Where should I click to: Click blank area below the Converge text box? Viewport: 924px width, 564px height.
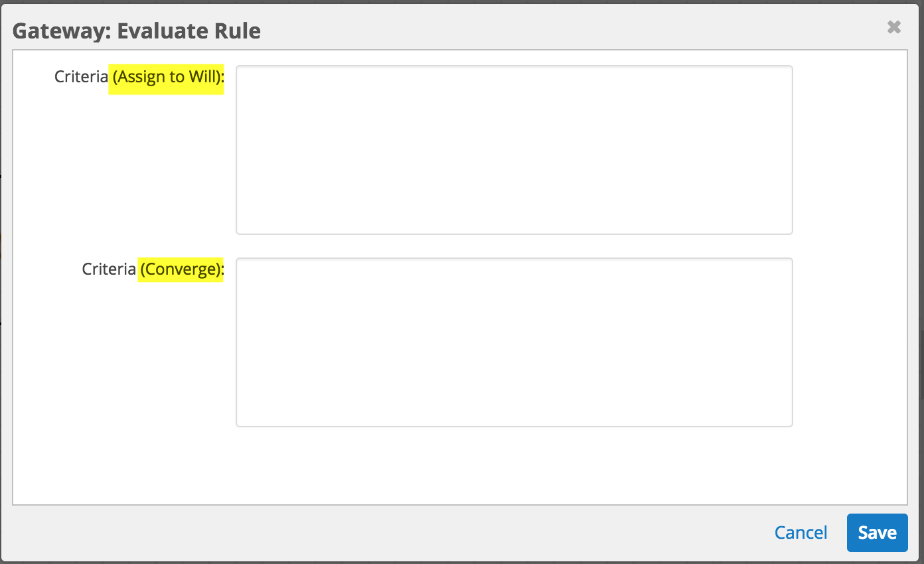[514, 464]
